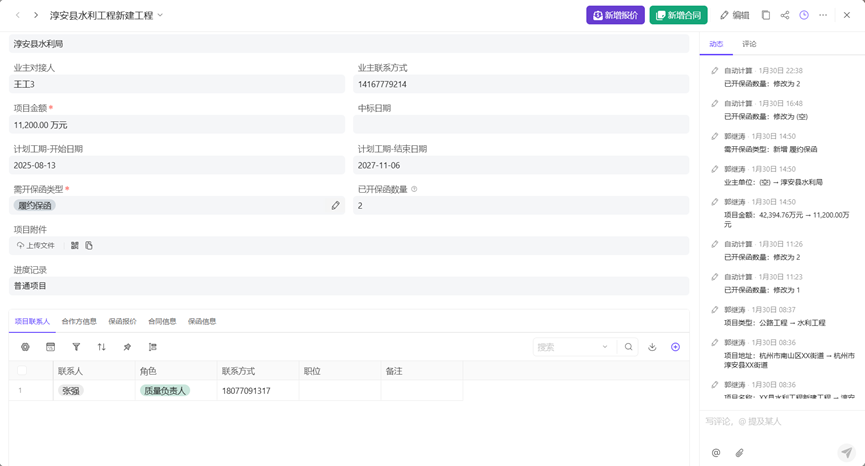
Task: Expand the project title dropdown arrow
Action: (160, 15)
